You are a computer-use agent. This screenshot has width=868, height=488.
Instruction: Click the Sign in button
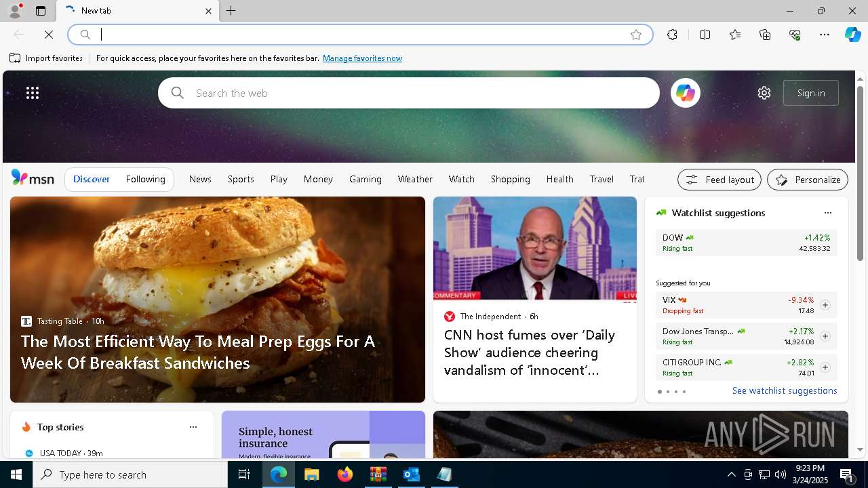point(811,93)
